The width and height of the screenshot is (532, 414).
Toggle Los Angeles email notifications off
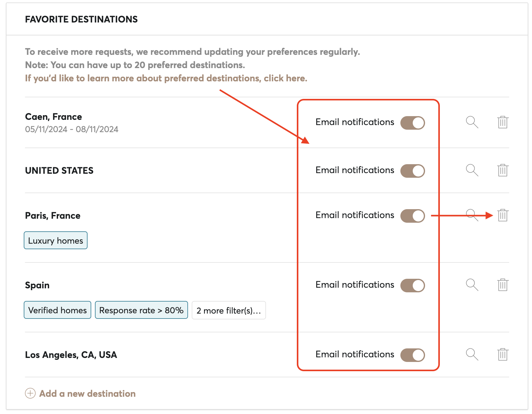(412, 355)
